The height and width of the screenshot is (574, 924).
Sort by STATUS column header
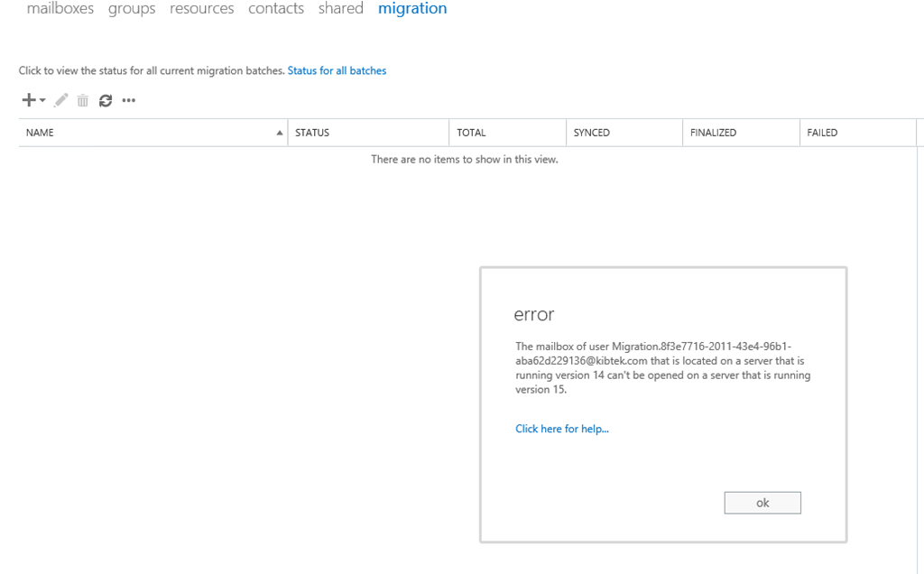[x=368, y=133]
